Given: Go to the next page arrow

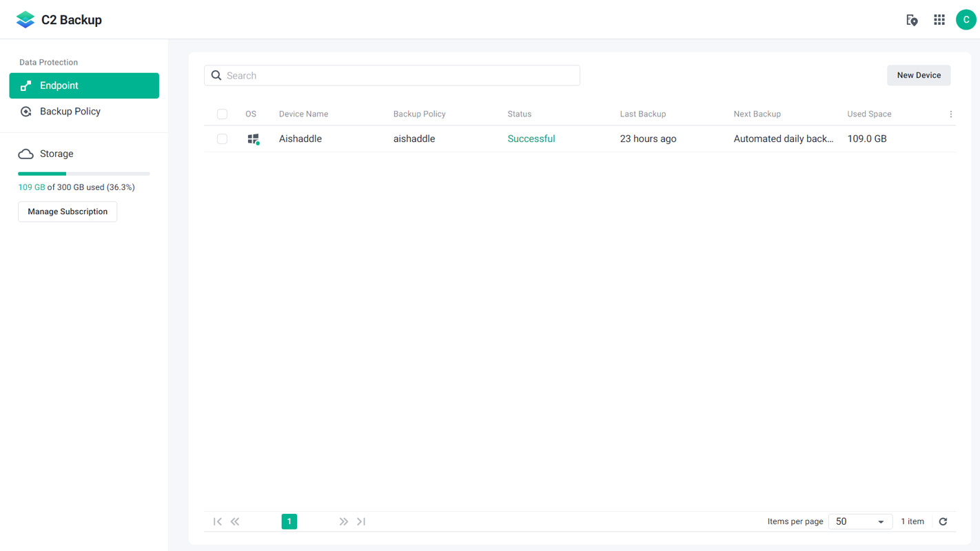Looking at the screenshot, I should [343, 522].
